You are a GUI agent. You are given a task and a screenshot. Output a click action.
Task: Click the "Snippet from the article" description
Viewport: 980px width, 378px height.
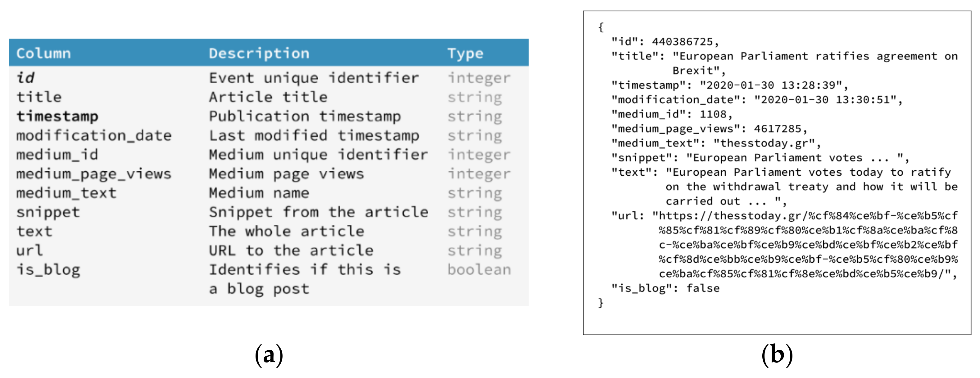(x=318, y=212)
